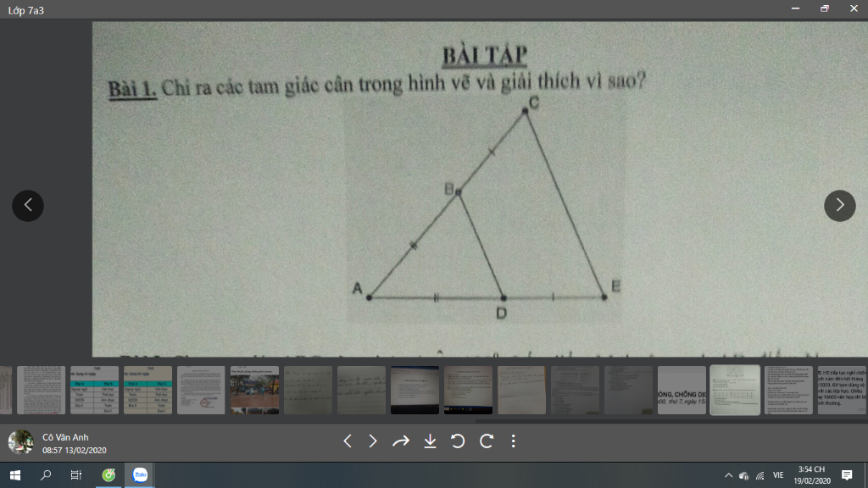Select the currently highlighted triangle exercise thumbnail
Image resolution: width=868 pixels, height=488 pixels.
[735, 390]
